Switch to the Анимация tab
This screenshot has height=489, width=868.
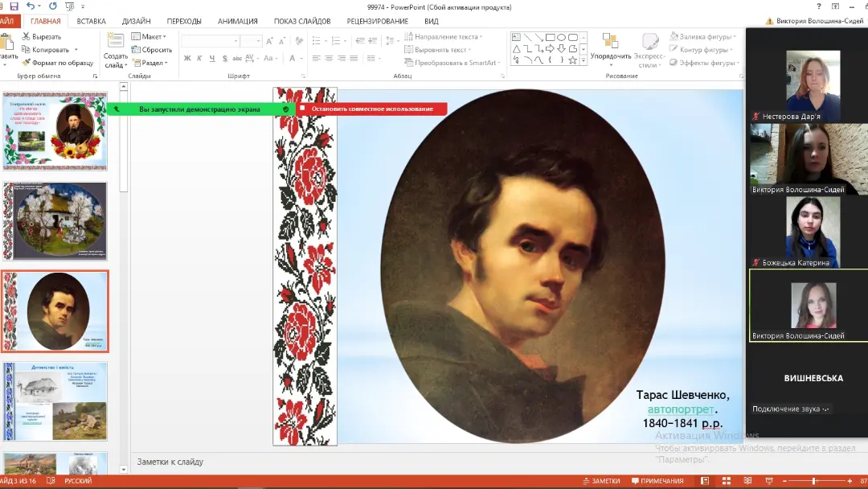238,21
